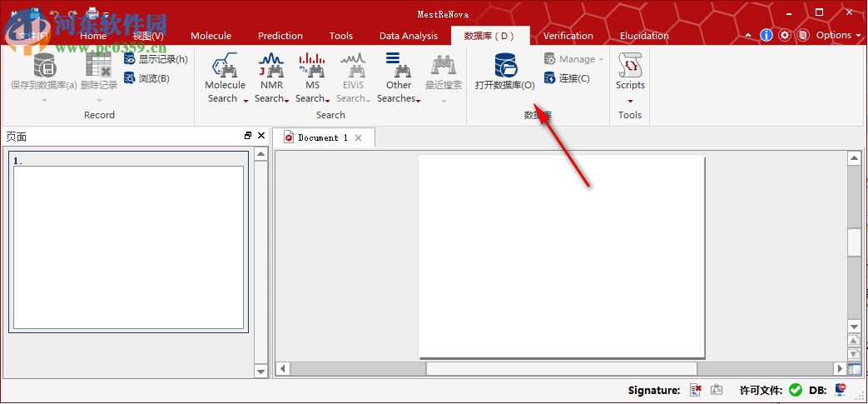This screenshot has width=868, height=404.
Task: Open the Tools ribbon tab
Action: coord(341,36)
